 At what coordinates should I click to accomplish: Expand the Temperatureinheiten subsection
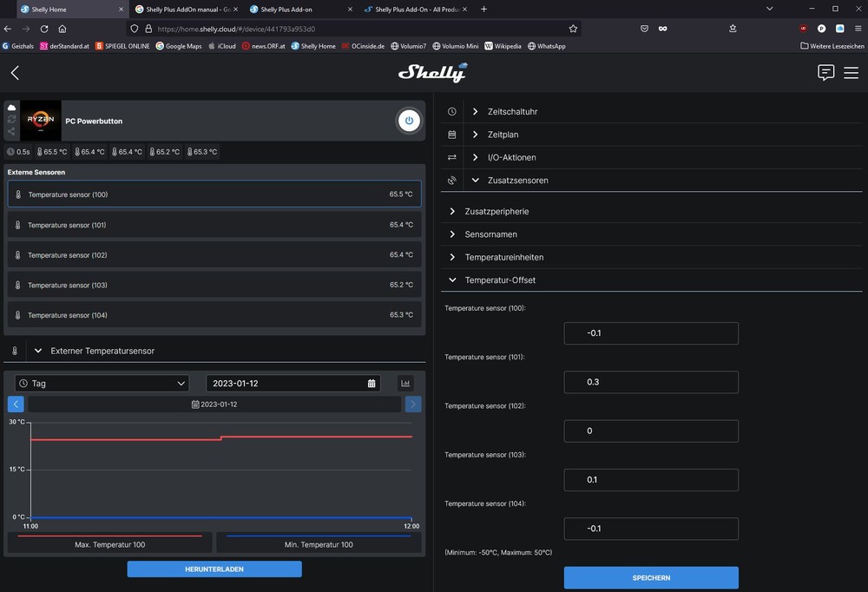pos(452,257)
